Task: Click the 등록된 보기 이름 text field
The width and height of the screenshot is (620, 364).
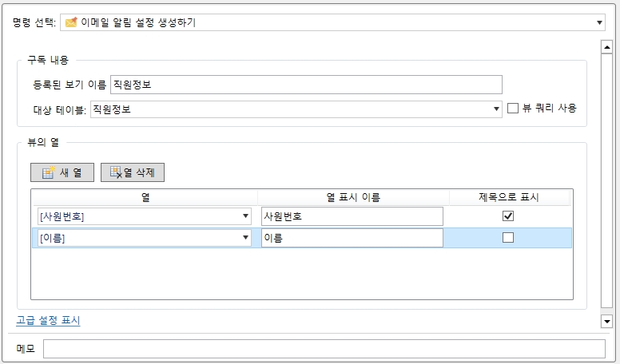Action: tap(306, 85)
